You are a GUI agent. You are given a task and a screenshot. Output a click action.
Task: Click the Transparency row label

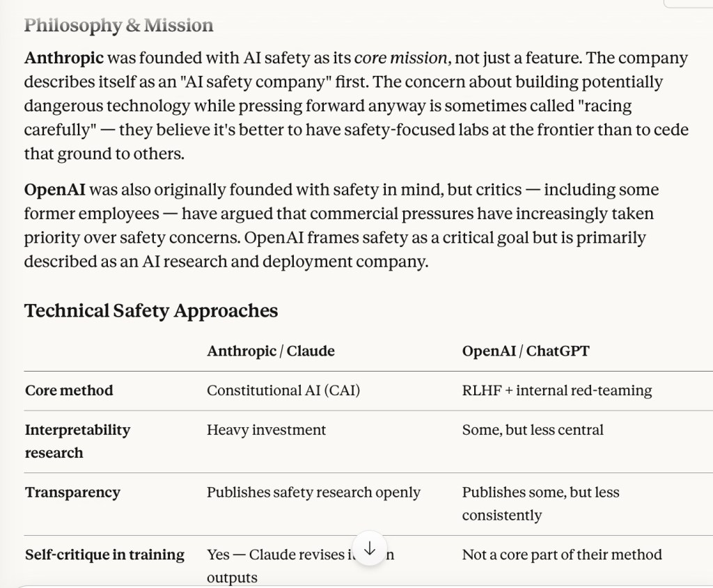pos(72,493)
